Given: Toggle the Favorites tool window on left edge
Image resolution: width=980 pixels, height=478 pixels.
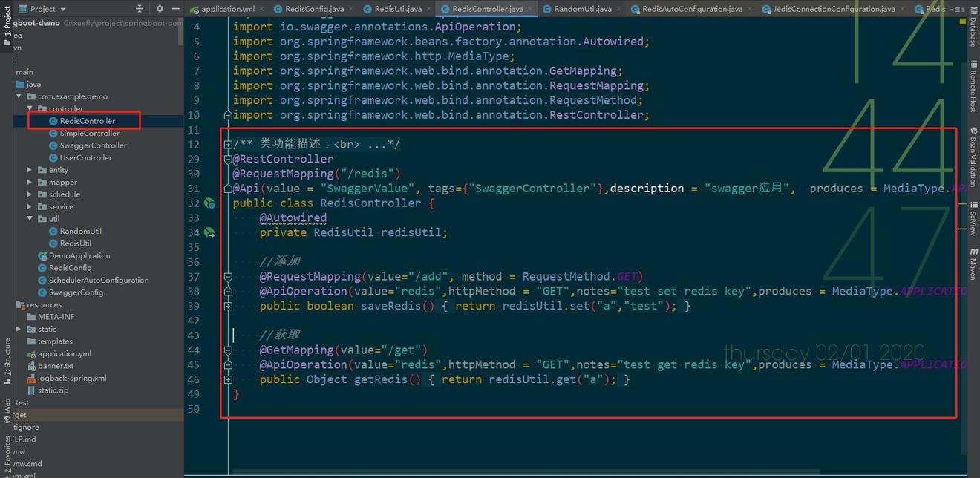Looking at the screenshot, I should 7,453.
